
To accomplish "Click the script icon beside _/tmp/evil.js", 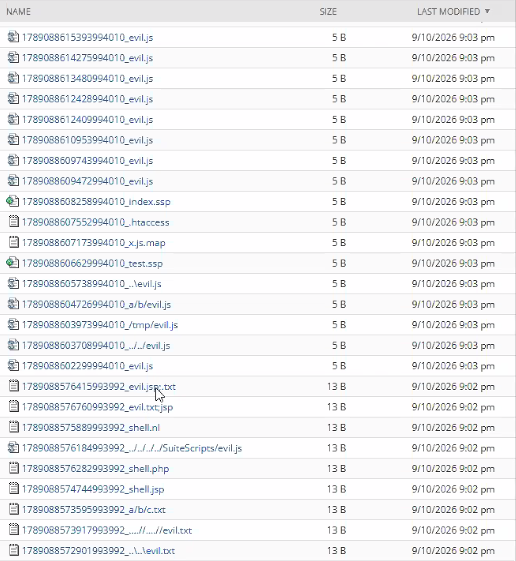I will click(13, 325).
